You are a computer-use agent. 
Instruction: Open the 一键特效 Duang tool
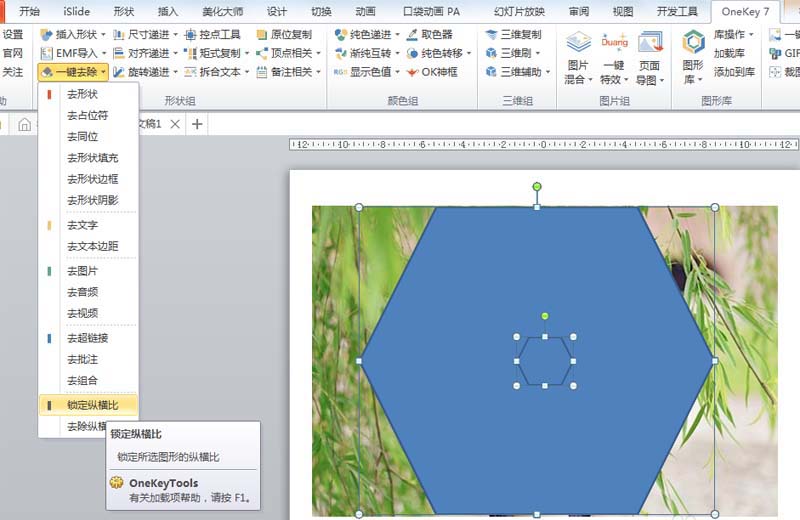pos(614,57)
